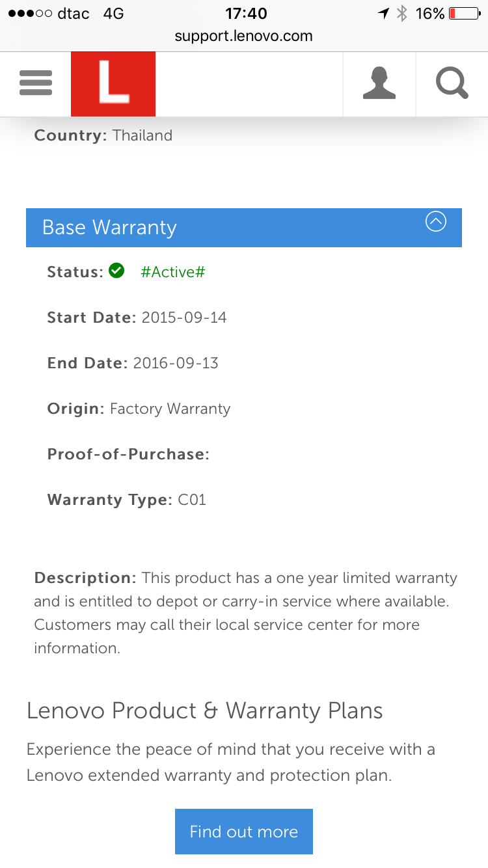Tap the support.lenovo.com address bar
Screen dimensions: 488x868
[x=243, y=36]
